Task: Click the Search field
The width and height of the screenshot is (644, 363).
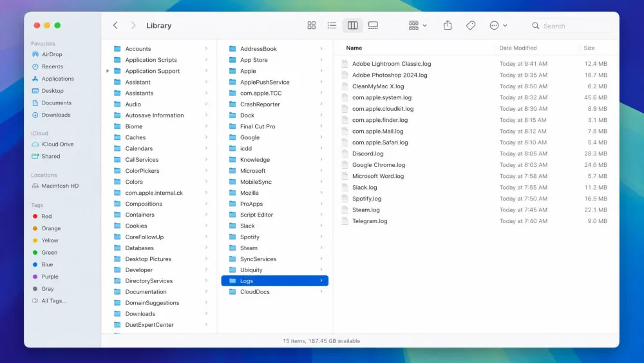Action: (x=571, y=26)
